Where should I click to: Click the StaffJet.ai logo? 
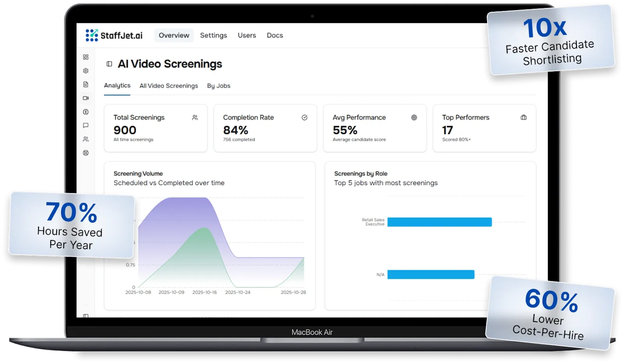click(114, 35)
